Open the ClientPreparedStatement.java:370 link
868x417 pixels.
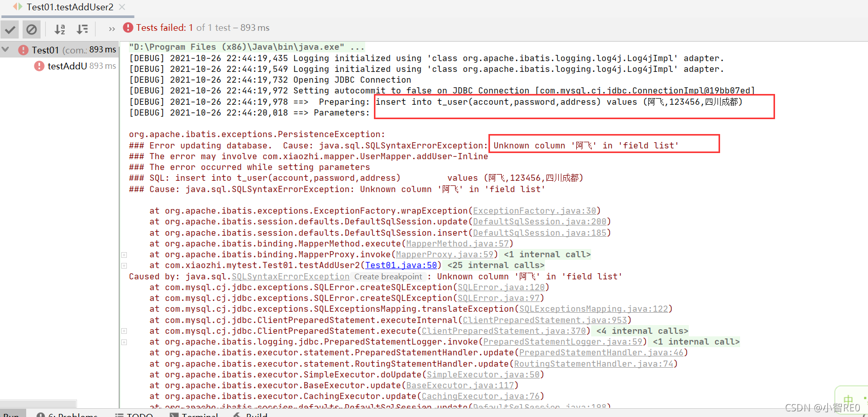[x=504, y=331]
